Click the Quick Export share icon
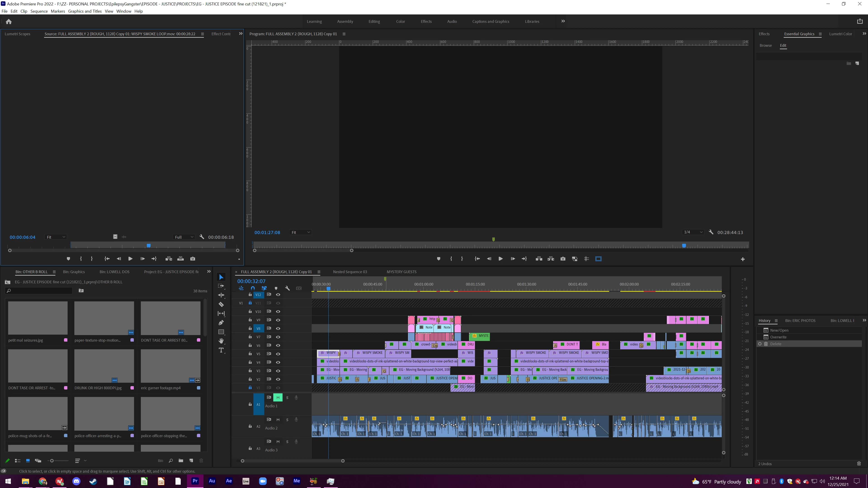This screenshot has width=868, height=488. [860, 21]
